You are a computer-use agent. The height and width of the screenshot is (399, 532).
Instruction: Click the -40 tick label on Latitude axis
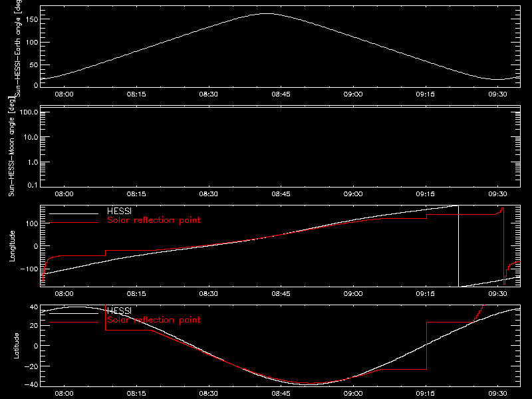pyautogui.click(x=31, y=385)
